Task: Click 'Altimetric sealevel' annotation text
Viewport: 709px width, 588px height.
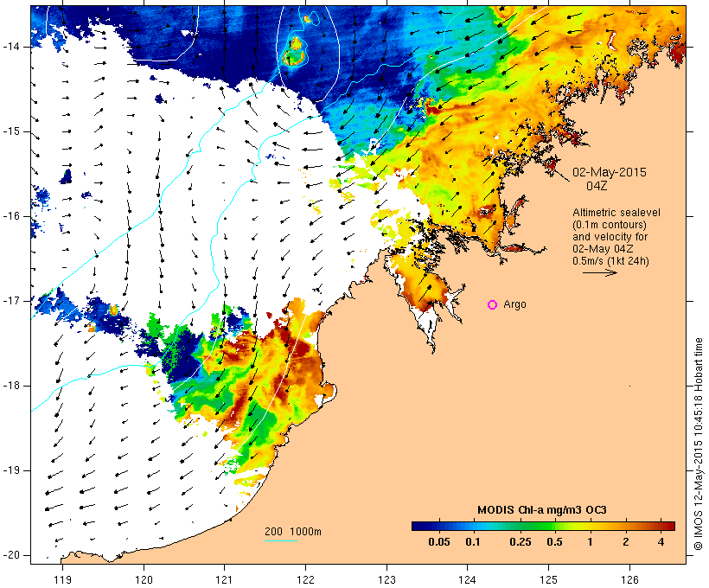Action: [616, 213]
